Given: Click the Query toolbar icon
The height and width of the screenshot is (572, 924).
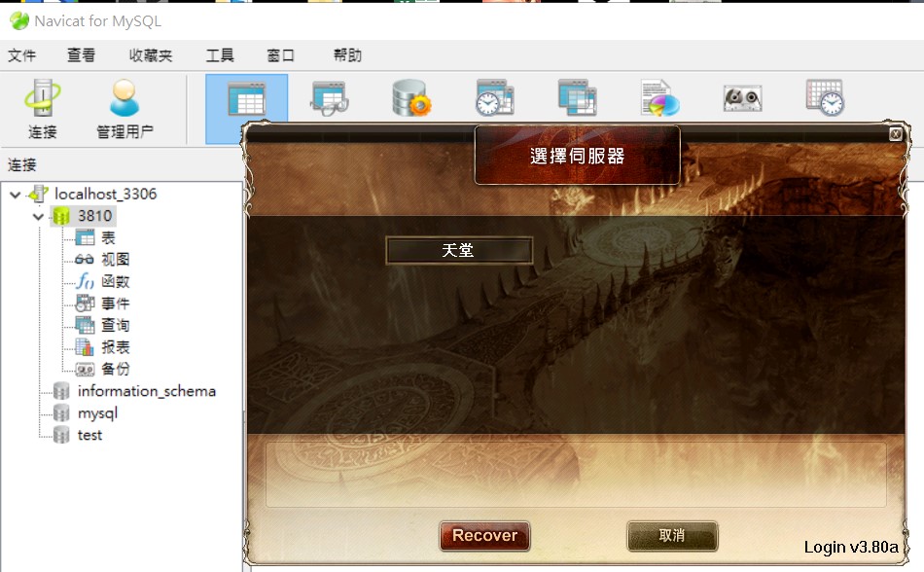Looking at the screenshot, I should click(x=578, y=97).
